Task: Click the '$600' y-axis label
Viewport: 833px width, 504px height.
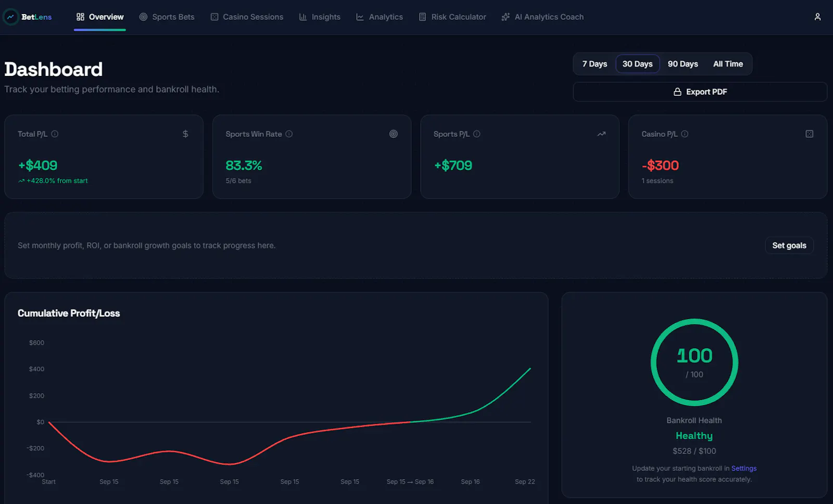Action: 36,343
